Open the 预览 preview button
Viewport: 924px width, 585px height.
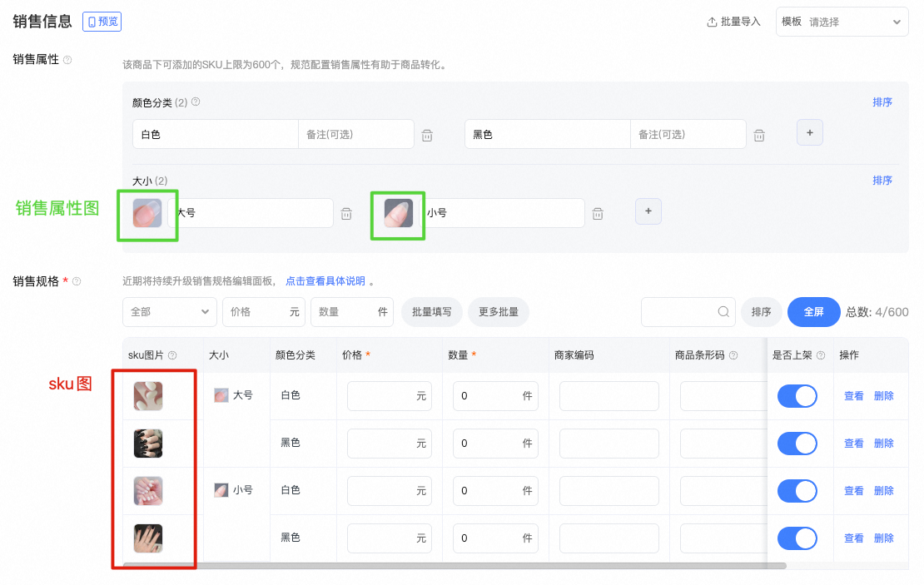click(102, 22)
